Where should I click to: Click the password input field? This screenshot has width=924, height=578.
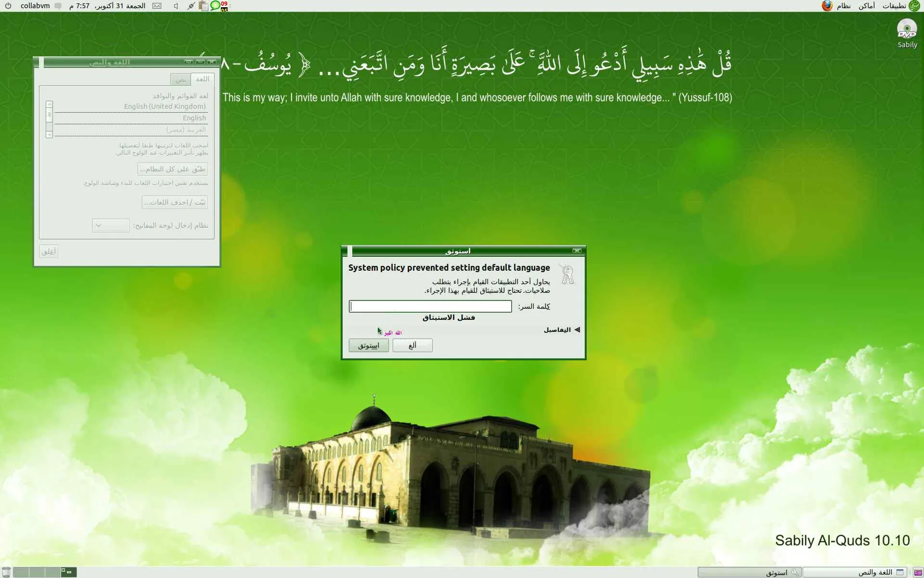(x=430, y=306)
